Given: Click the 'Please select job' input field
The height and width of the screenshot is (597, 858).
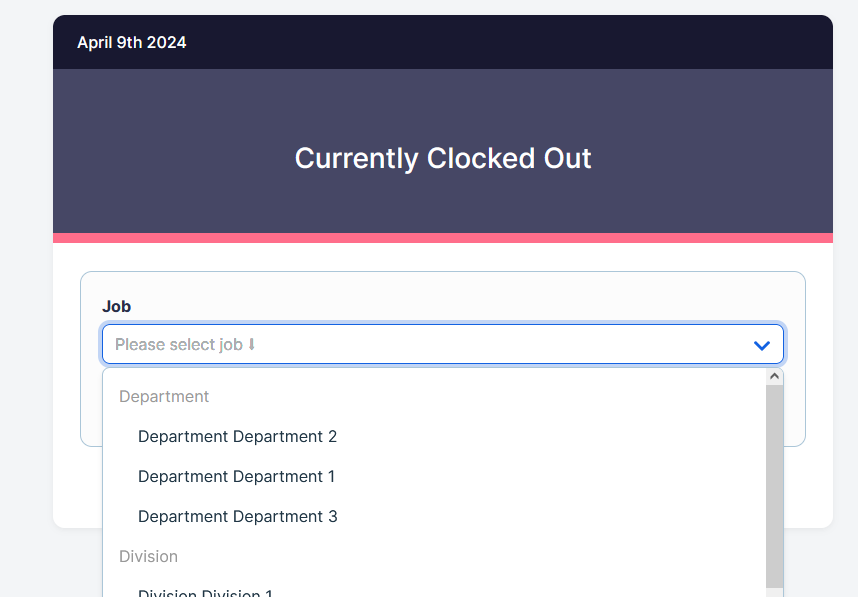Looking at the screenshot, I should click(x=443, y=344).
